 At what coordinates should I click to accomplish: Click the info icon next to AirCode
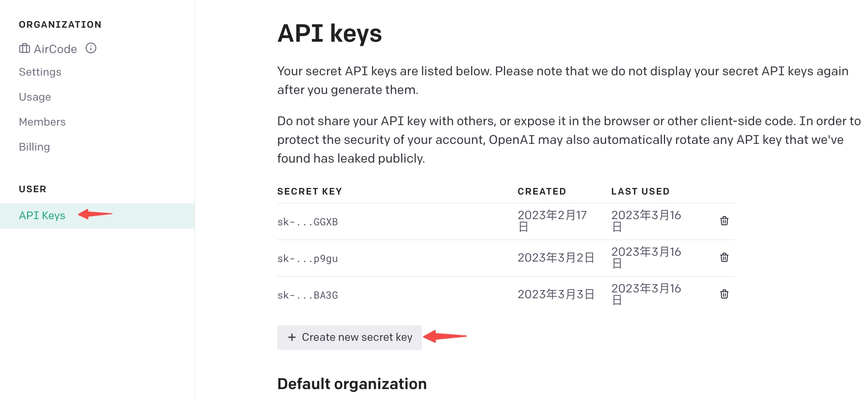[91, 48]
